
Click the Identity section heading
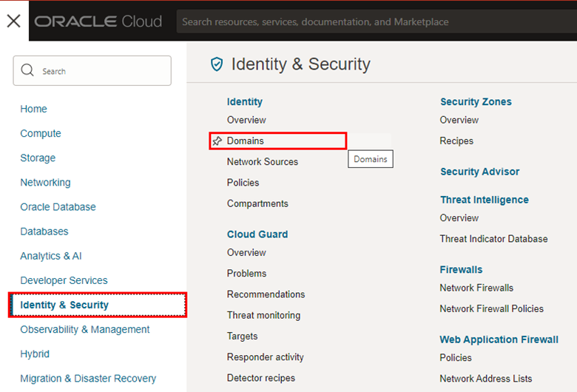click(x=245, y=101)
